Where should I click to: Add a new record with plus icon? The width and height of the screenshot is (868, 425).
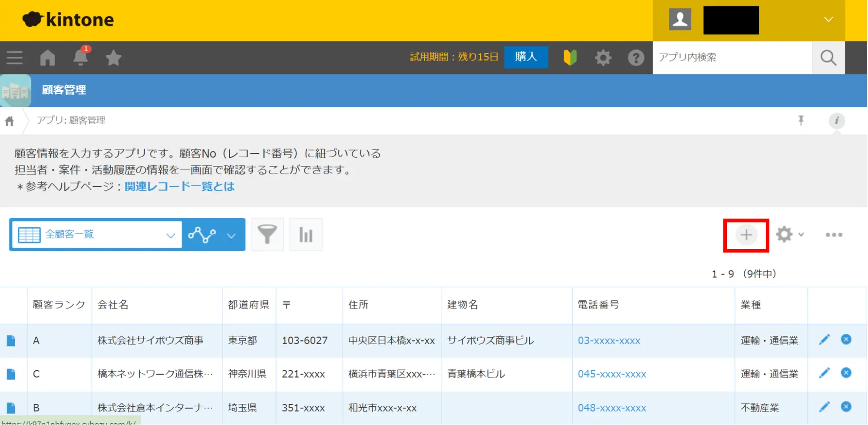(746, 235)
